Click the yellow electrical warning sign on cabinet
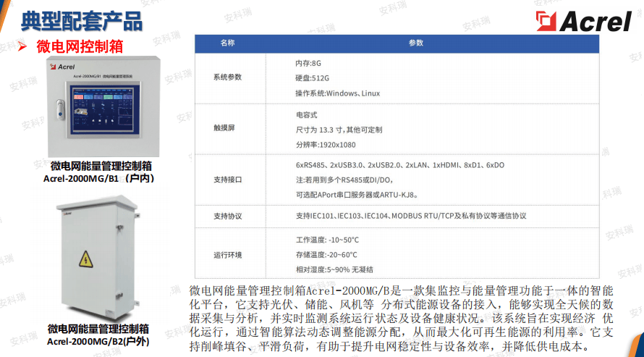The image size is (644, 357). [86, 259]
